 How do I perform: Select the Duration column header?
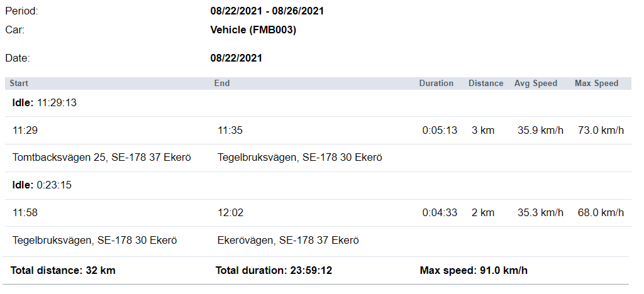436,83
